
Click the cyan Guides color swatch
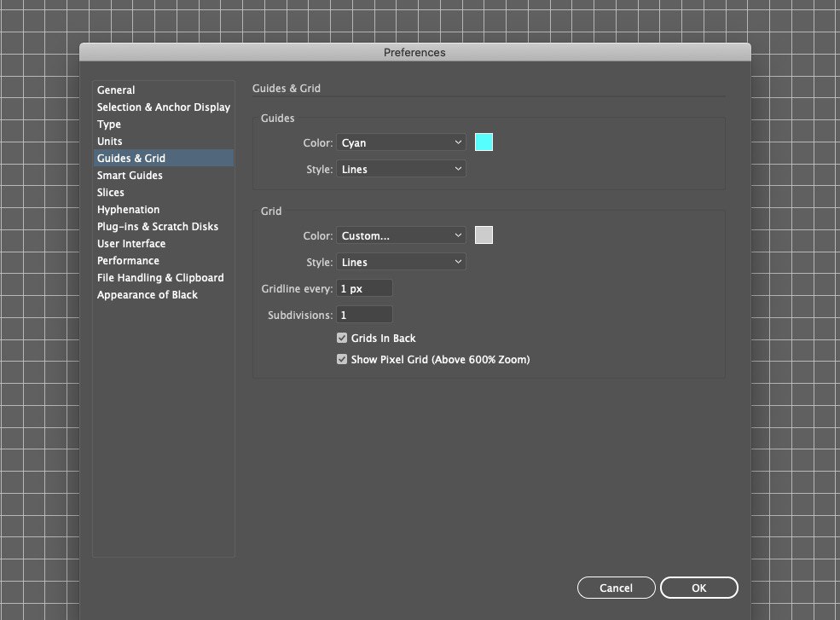click(484, 142)
